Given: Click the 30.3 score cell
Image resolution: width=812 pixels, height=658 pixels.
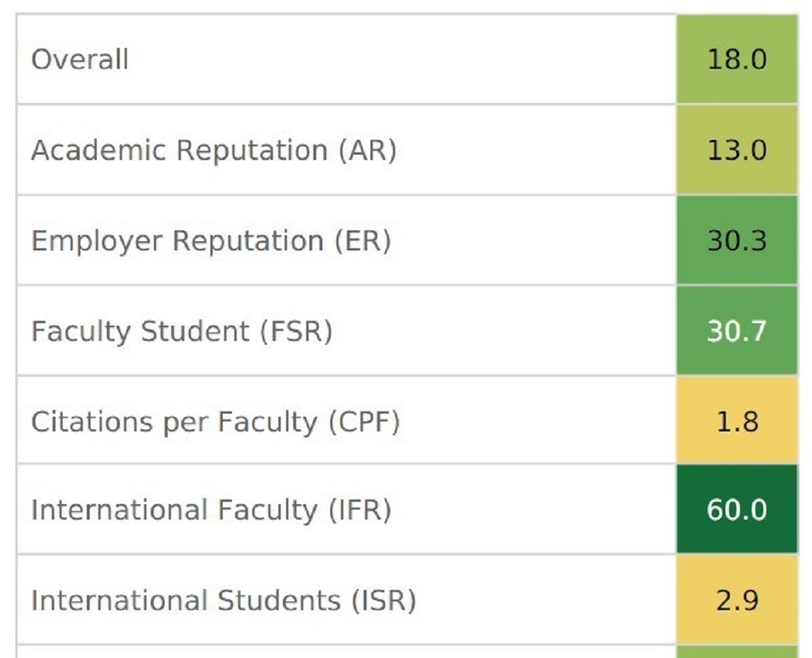Looking at the screenshot, I should (736, 240).
